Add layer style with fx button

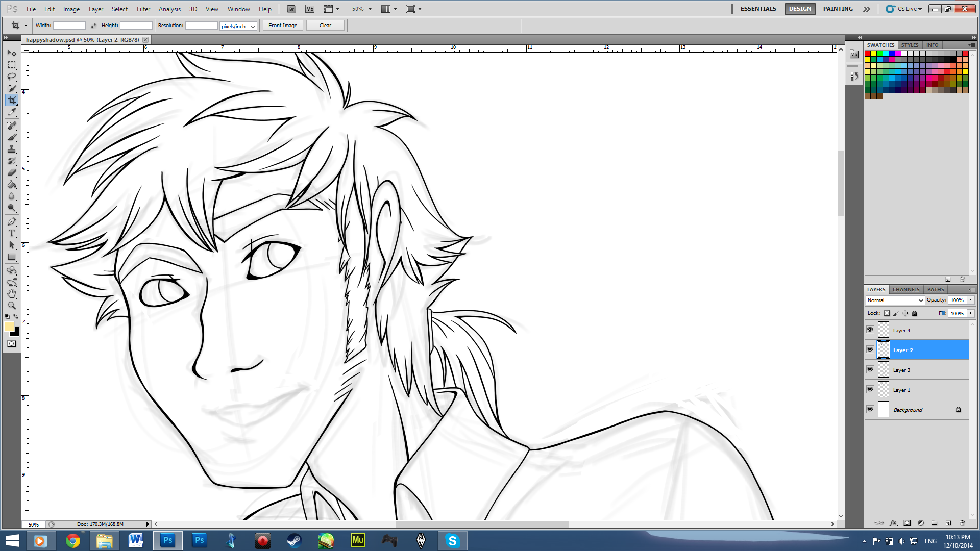893,523
